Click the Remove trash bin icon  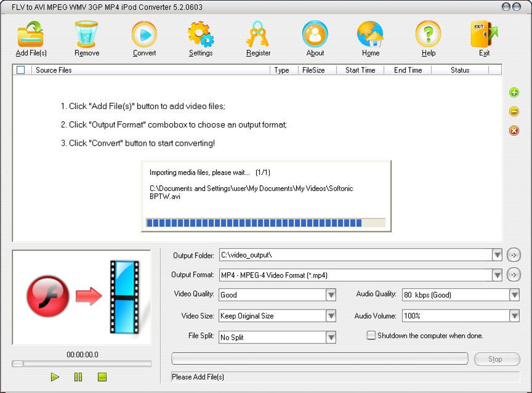tap(87, 34)
